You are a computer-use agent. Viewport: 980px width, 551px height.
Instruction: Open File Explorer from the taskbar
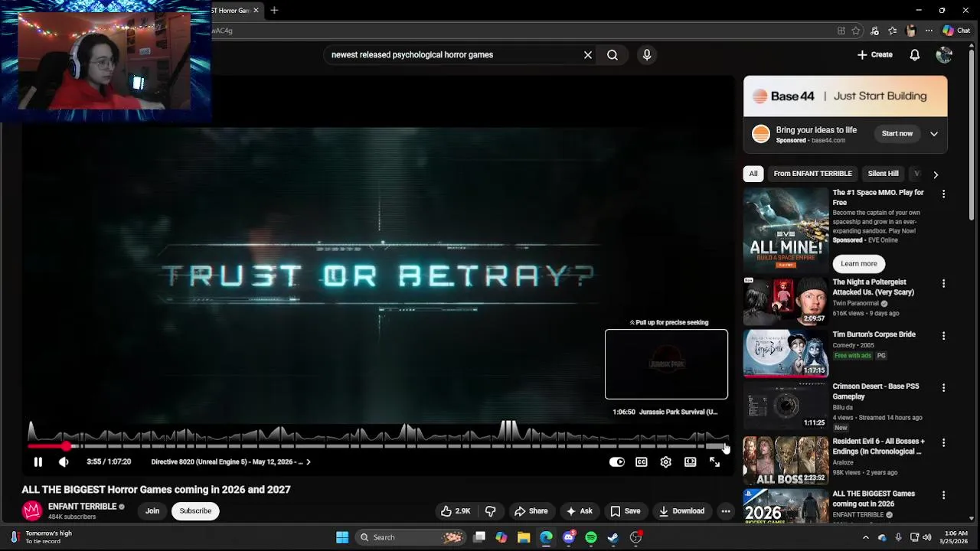524,537
